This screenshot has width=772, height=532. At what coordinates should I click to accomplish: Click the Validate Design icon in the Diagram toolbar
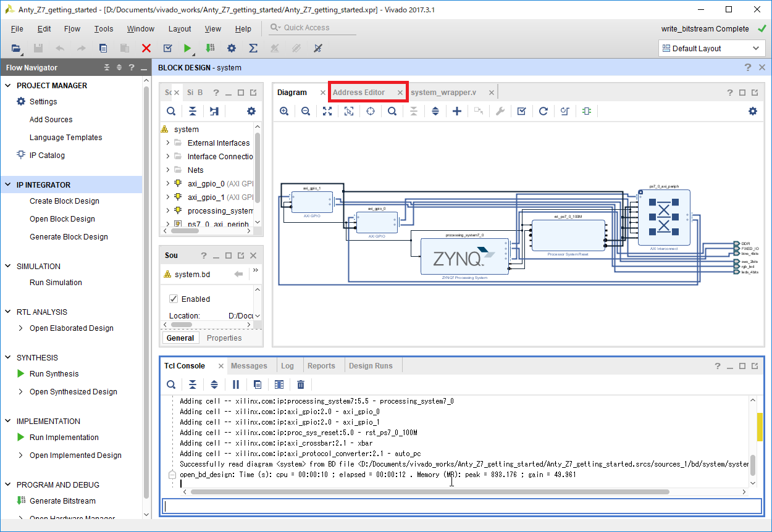coord(522,111)
